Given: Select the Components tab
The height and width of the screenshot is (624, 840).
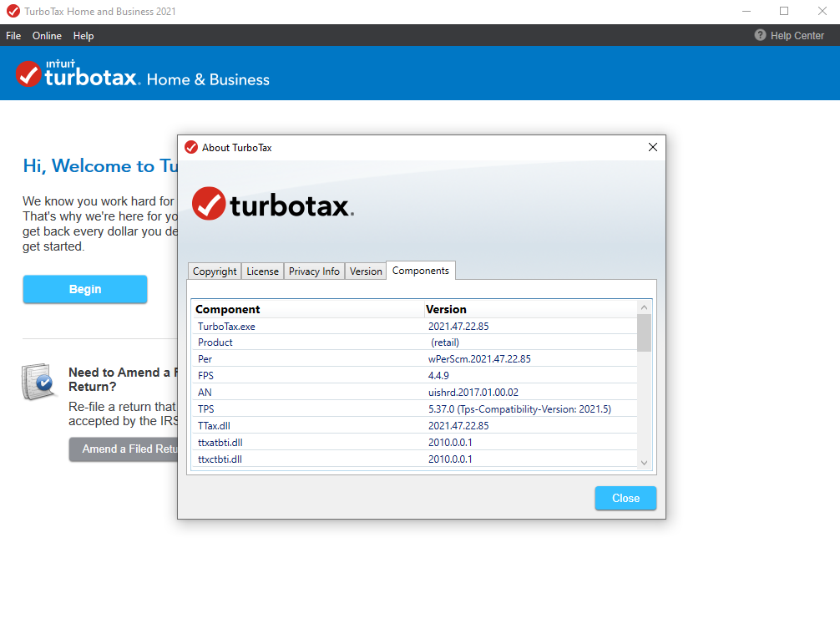Looking at the screenshot, I should 421,271.
